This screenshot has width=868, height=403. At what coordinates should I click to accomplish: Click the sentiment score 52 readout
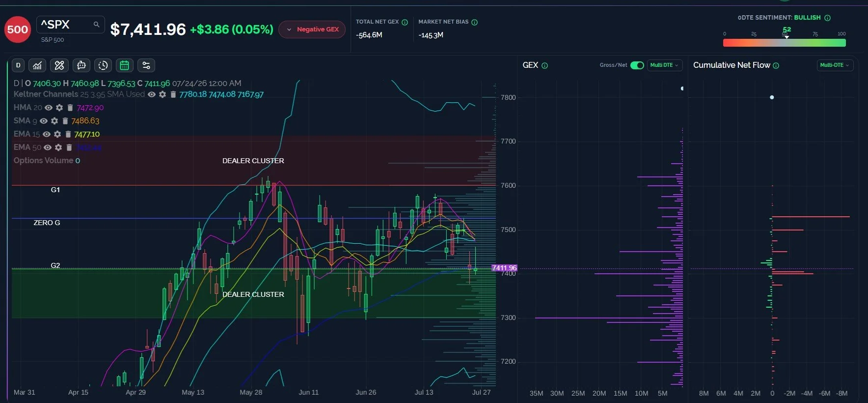click(787, 29)
